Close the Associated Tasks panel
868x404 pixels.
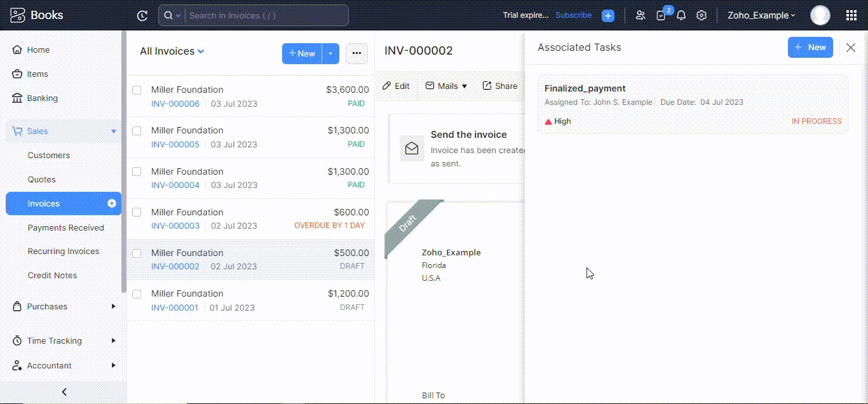point(851,48)
